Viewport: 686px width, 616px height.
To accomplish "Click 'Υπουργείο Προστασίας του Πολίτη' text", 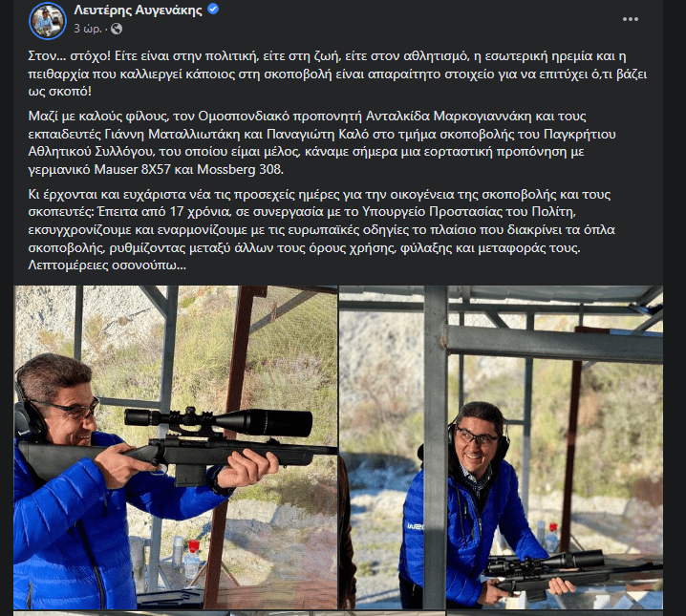I will (469, 212).
